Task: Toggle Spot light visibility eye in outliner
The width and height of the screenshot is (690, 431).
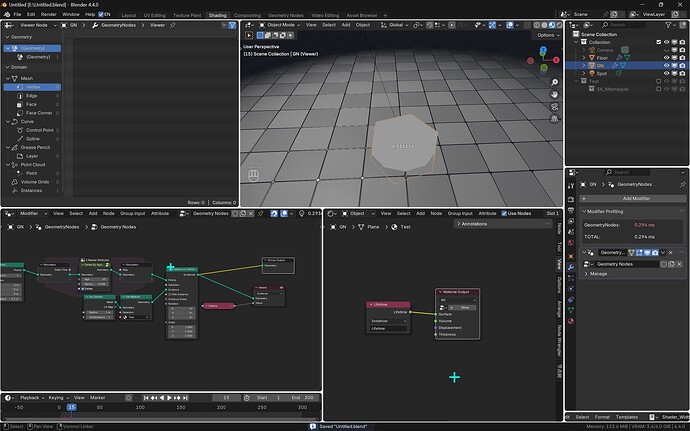Action: 667,74
